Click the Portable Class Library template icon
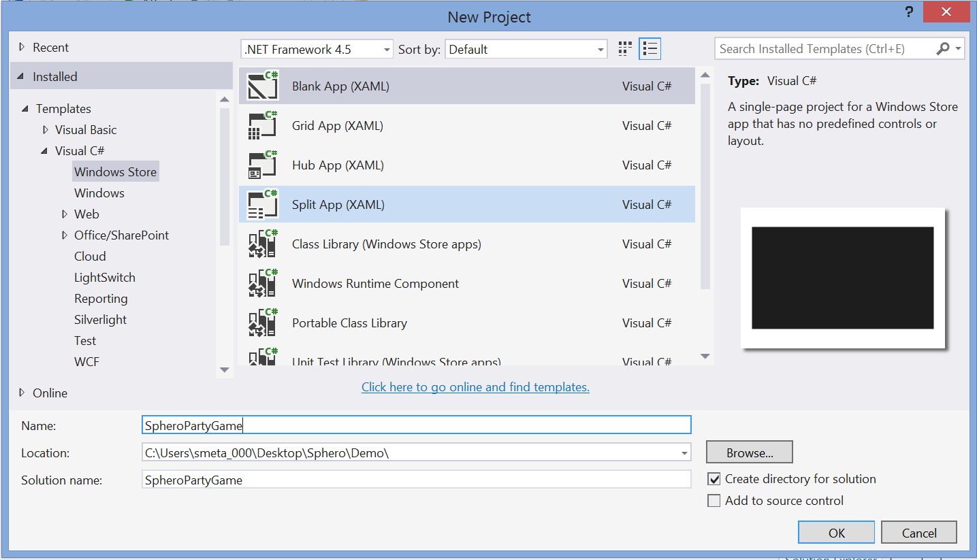 click(x=263, y=323)
